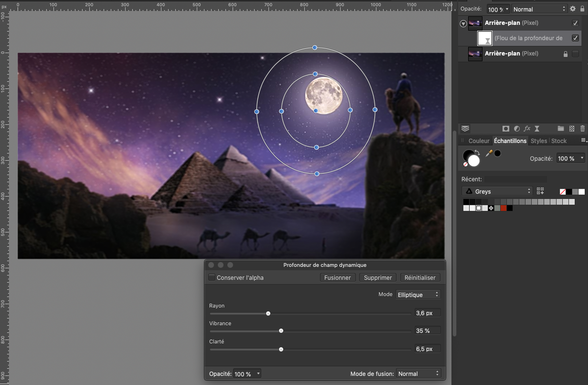Add a pixel layer with the checkered icon
588x385 pixels.
click(572, 128)
